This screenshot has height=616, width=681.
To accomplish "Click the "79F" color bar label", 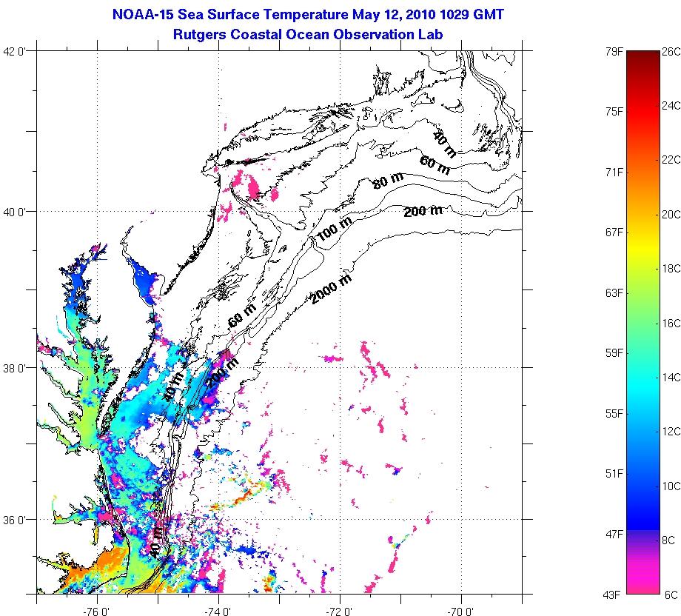I will coord(614,52).
